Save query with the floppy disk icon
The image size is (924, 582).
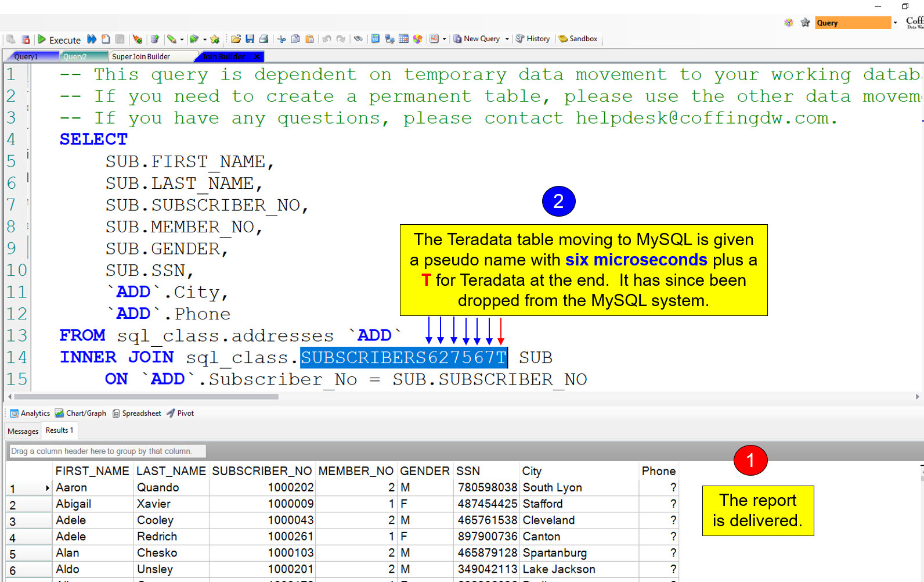tap(250, 39)
